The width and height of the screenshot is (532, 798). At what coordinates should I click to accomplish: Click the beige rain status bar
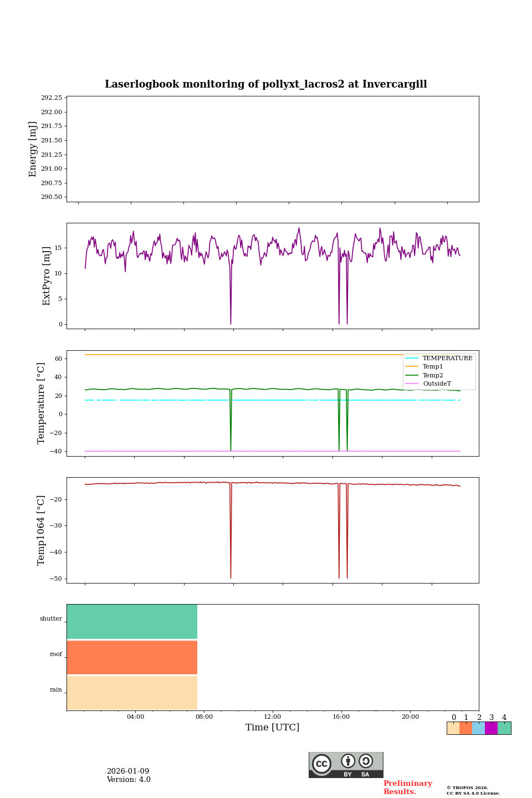[132, 693]
